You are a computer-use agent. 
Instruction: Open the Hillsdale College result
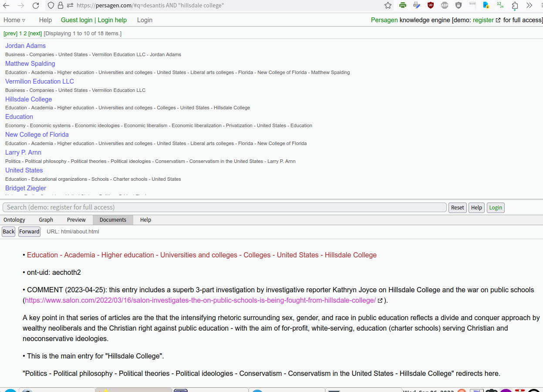coord(28,99)
